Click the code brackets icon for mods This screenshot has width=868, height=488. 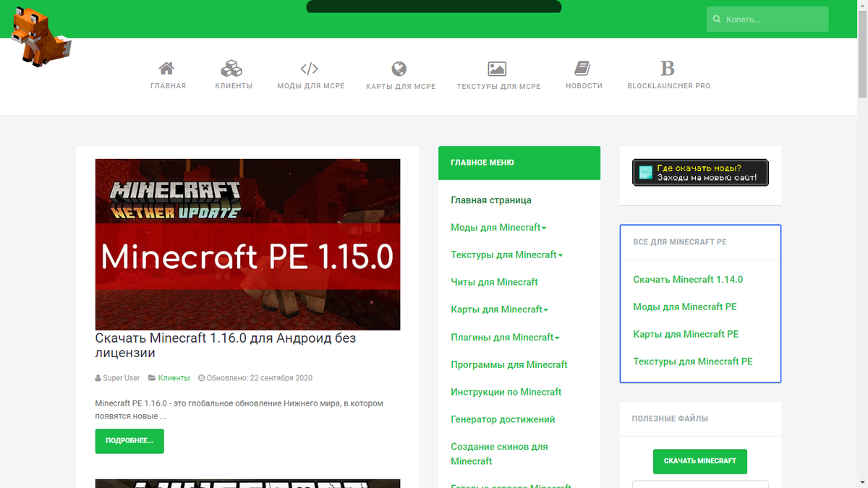[310, 69]
